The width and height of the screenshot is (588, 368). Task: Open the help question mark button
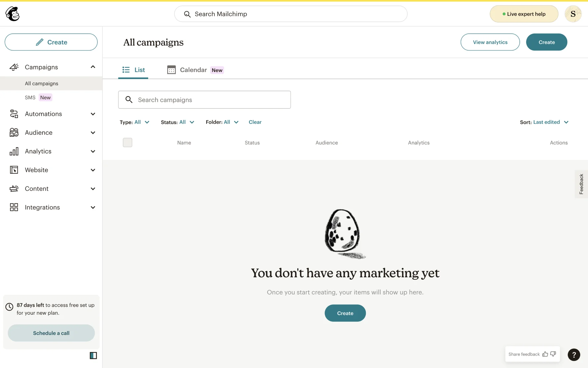[x=574, y=355]
